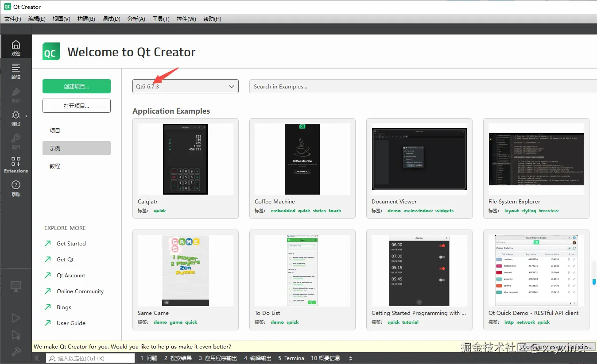The width and height of the screenshot is (597, 364).
Task: Click the magnifier icon in the locator field
Action: pyautogui.click(x=52, y=358)
